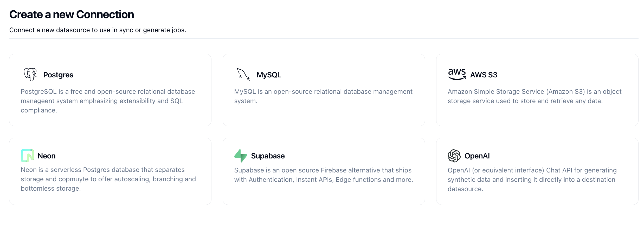
Task: Click the OpenAI Chat API description
Action: [532, 180]
